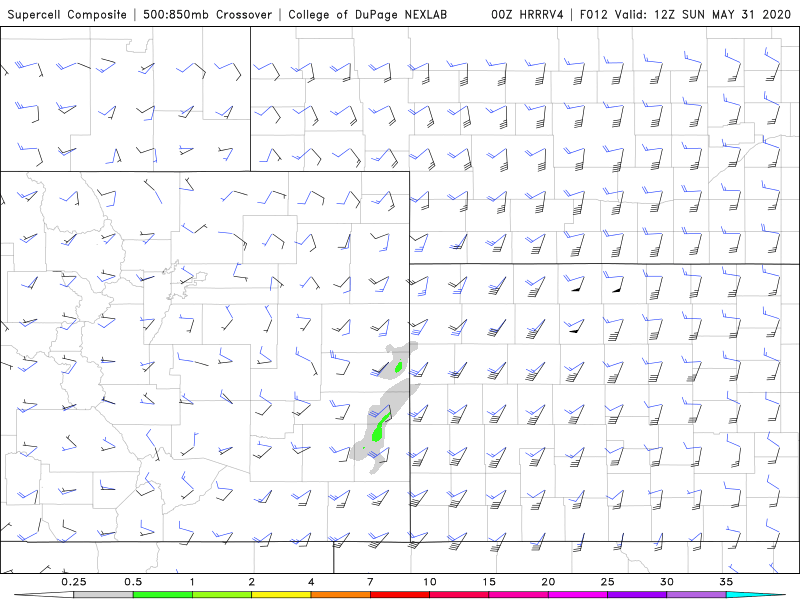Click the '25' legend value
The height and width of the screenshot is (600, 800).
608,582
